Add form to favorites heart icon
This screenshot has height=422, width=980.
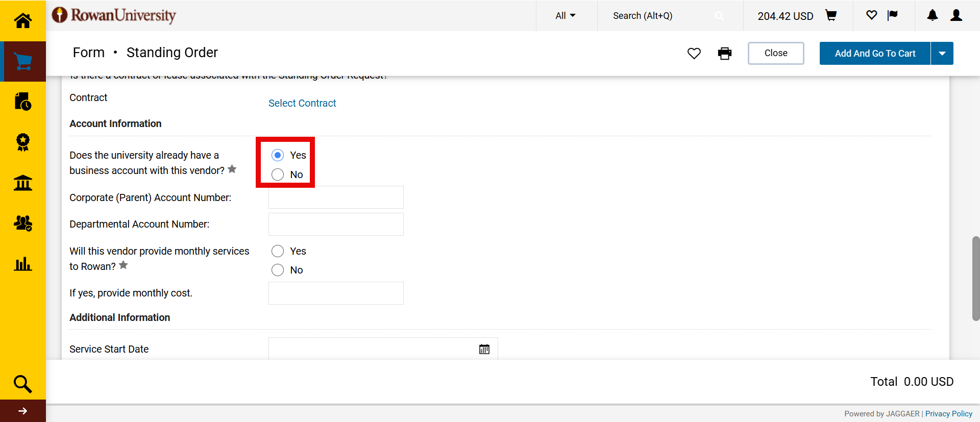(x=694, y=54)
